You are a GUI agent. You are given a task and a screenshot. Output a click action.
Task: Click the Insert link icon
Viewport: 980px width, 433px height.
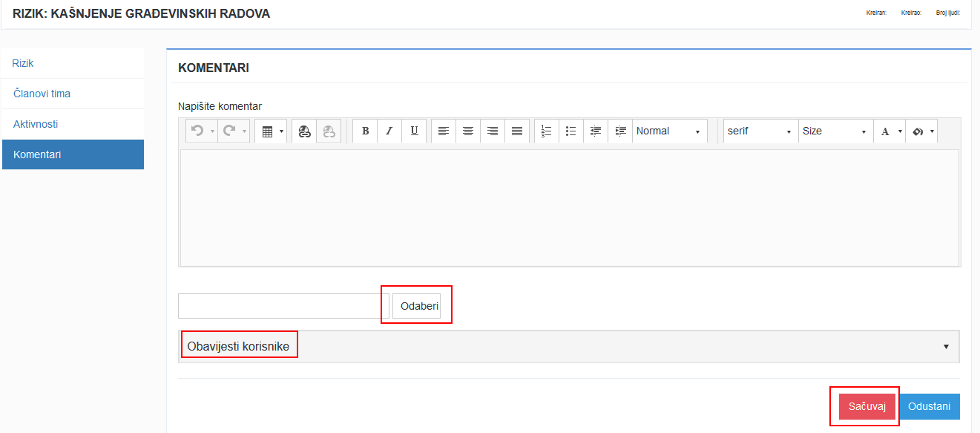click(x=304, y=131)
